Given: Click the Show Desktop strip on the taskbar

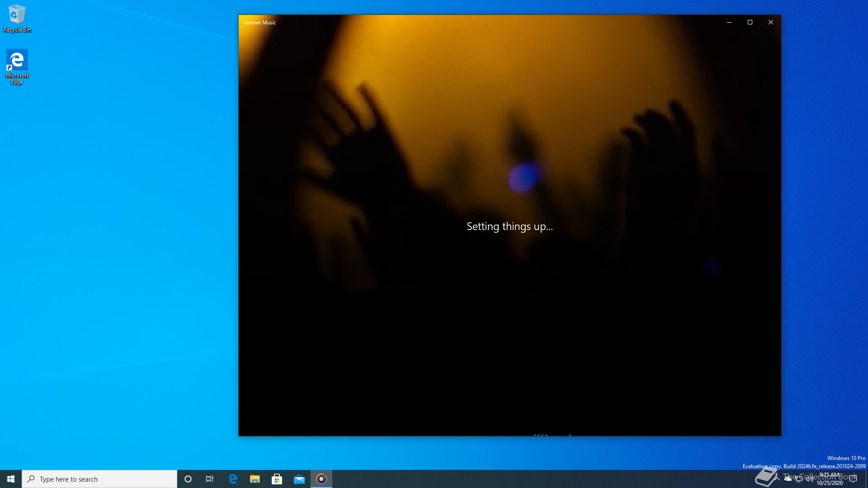Looking at the screenshot, I should tap(866, 479).
